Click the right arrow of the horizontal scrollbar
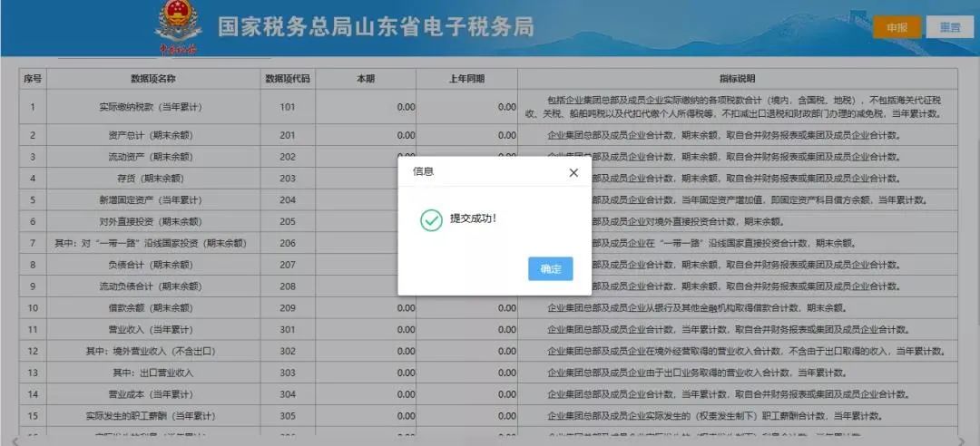980x446 pixels. click(x=962, y=441)
